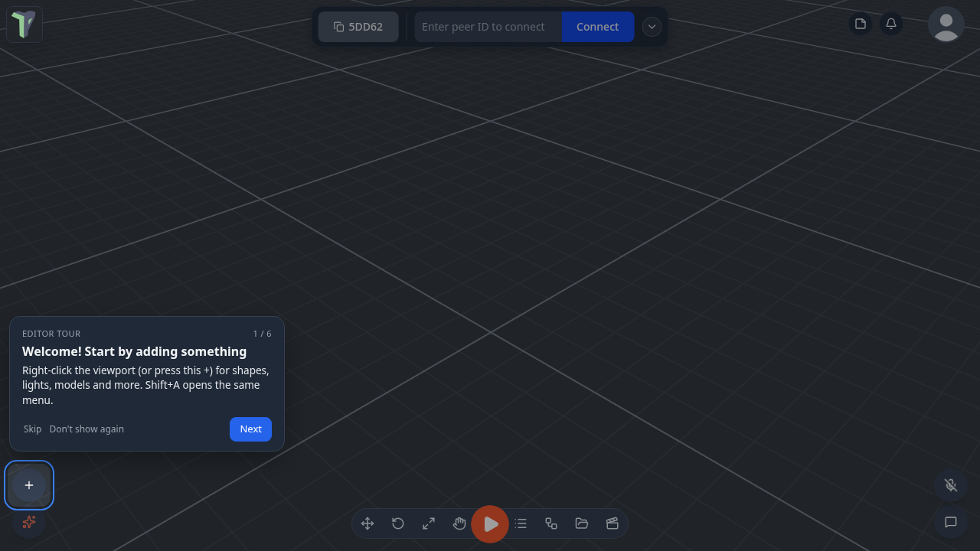Image resolution: width=980 pixels, height=551 pixels.
Task: Open the list panel icon
Action: [x=521, y=523]
